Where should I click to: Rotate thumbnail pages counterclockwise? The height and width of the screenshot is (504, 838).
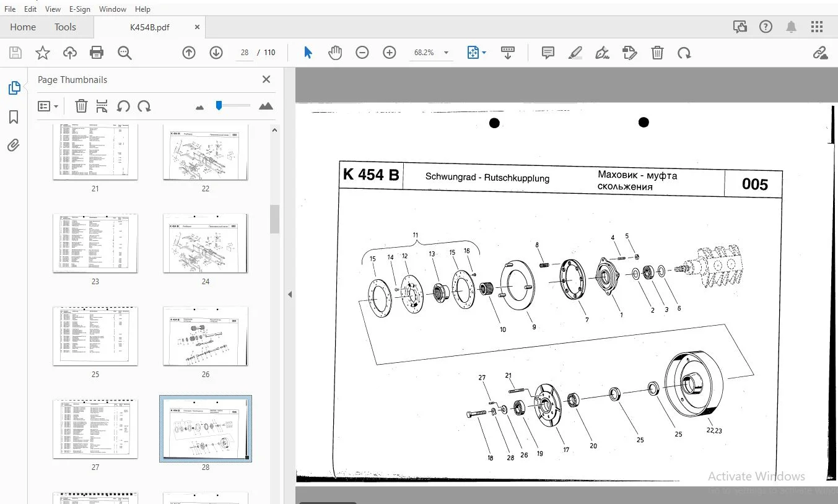pyautogui.click(x=123, y=106)
